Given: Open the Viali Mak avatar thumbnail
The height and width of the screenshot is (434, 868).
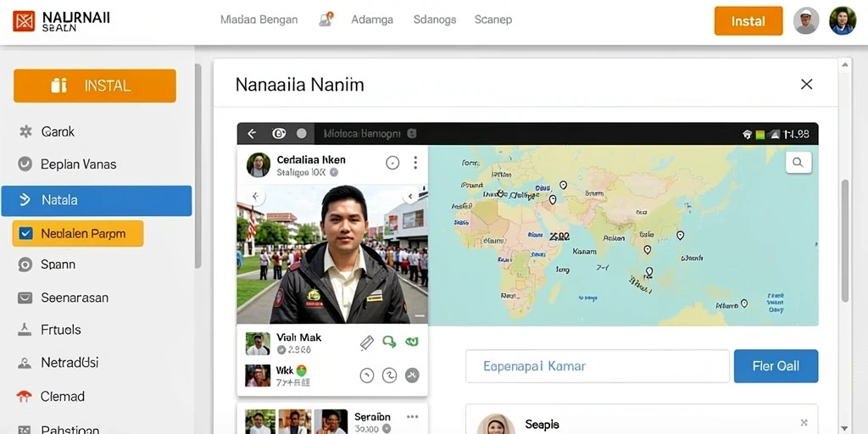Looking at the screenshot, I should coord(258,343).
